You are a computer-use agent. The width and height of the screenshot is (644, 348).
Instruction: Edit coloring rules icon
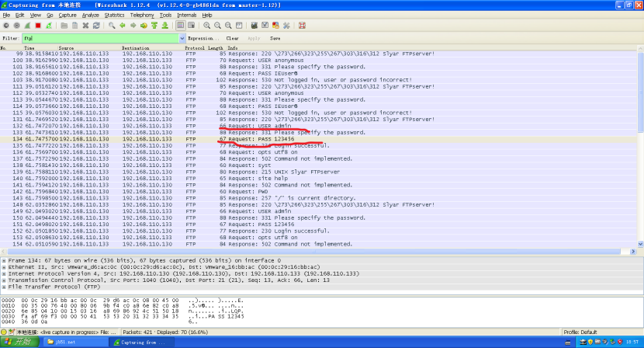pyautogui.click(x=275, y=26)
